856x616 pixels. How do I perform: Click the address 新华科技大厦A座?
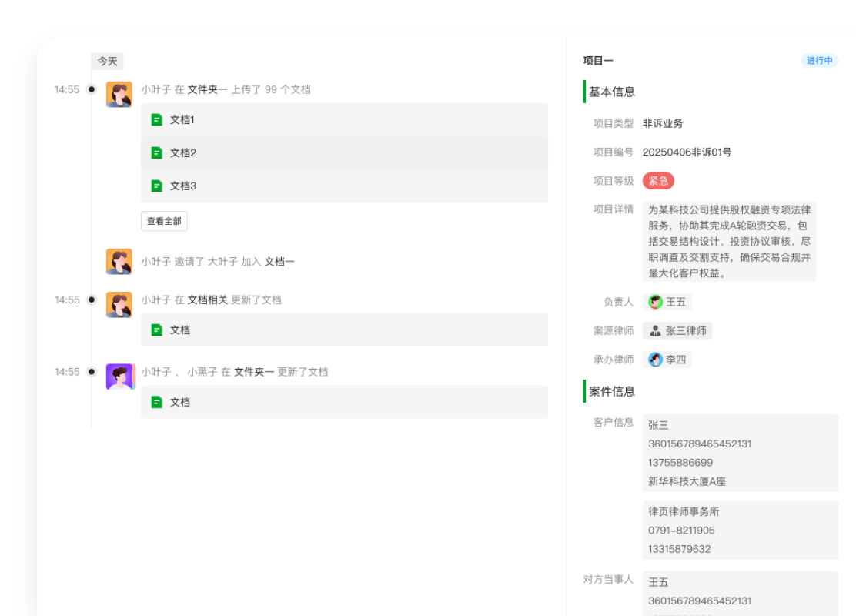687,482
